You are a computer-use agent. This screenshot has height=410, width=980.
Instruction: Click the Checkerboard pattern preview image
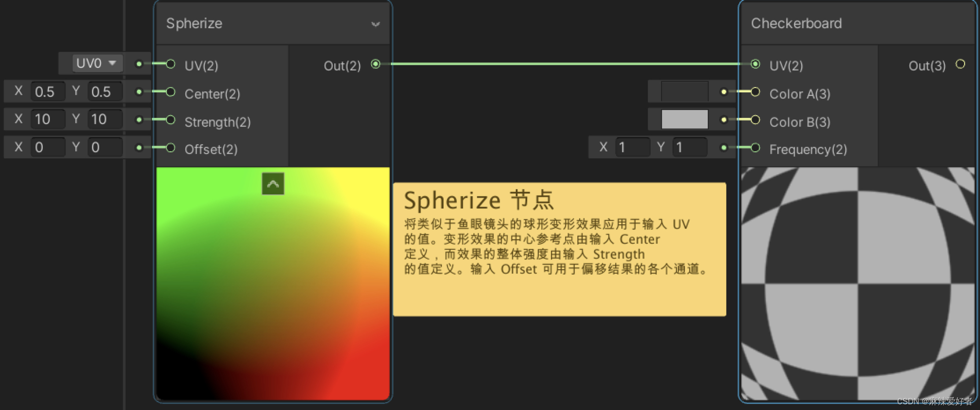click(x=858, y=283)
